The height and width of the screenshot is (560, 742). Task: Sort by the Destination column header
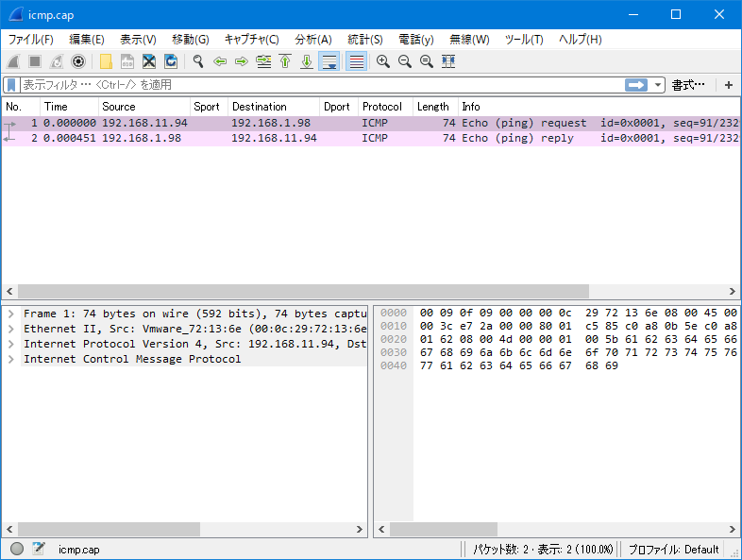pyautogui.click(x=274, y=107)
